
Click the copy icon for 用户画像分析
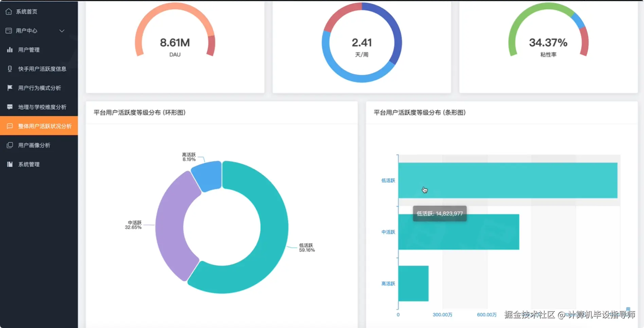click(10, 145)
